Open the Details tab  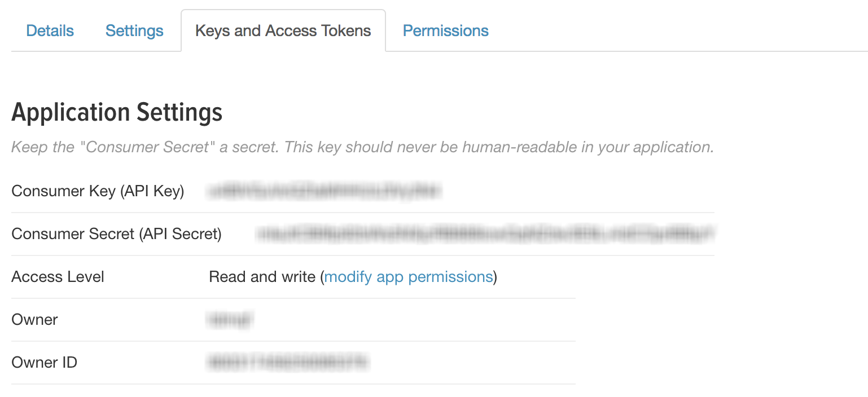click(50, 30)
